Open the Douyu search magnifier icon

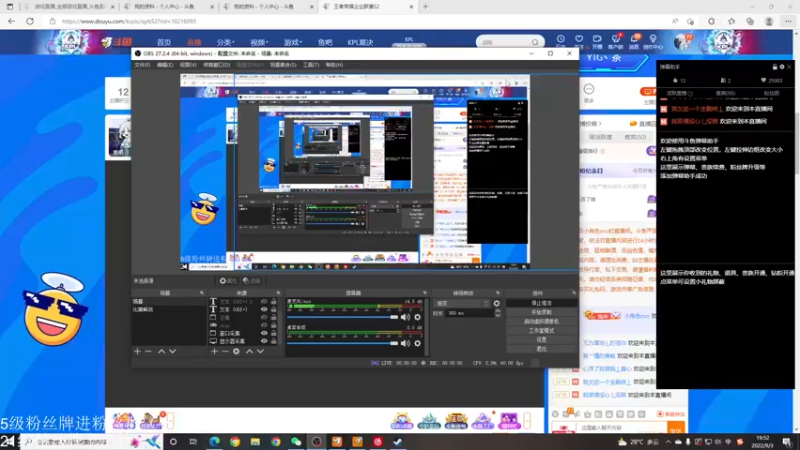pyautogui.click(x=535, y=42)
